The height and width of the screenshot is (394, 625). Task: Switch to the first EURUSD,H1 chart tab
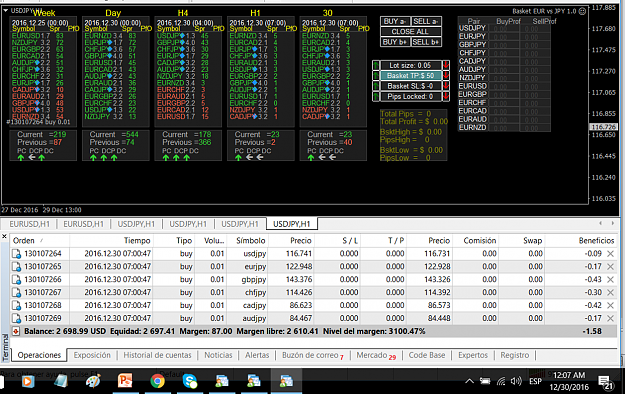(x=29, y=224)
